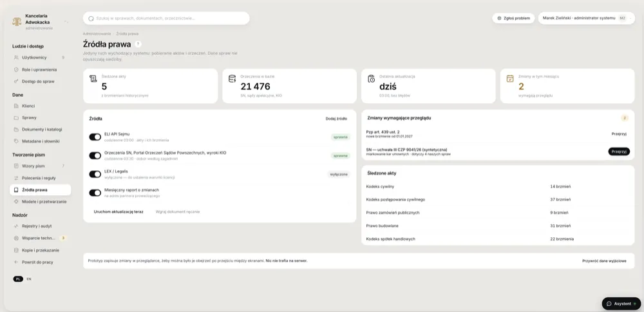Click the Prawo zamówień publicznych row

tap(498, 213)
